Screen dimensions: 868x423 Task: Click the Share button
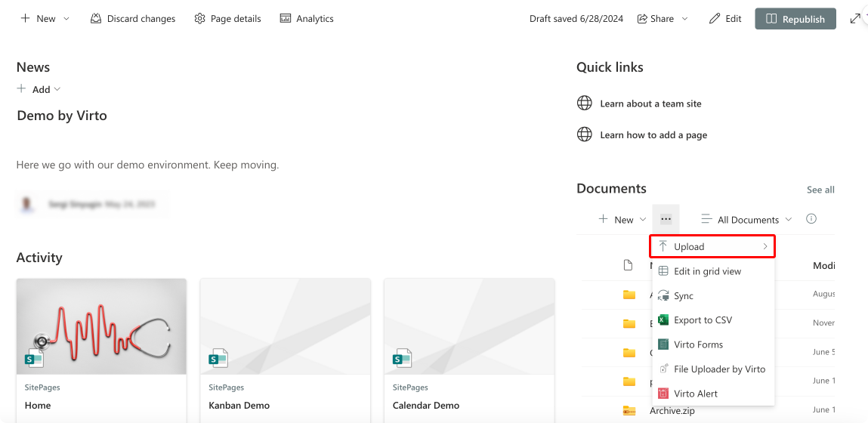(x=656, y=19)
